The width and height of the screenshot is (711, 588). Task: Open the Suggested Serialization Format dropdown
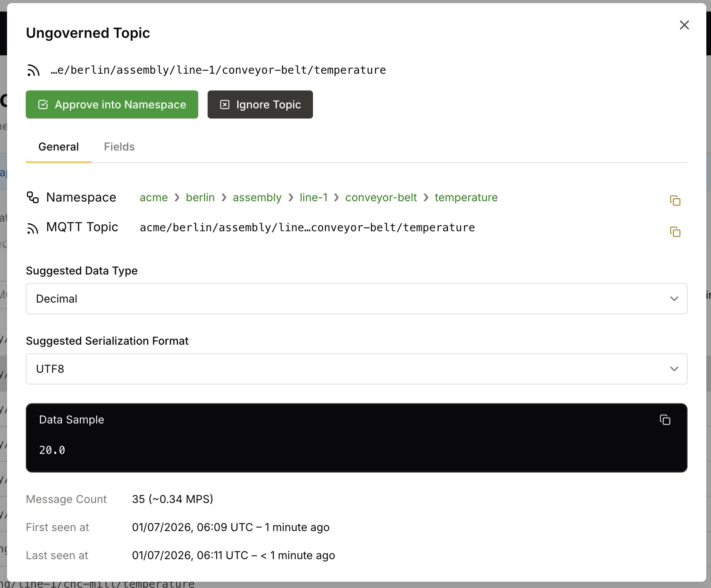coord(356,369)
